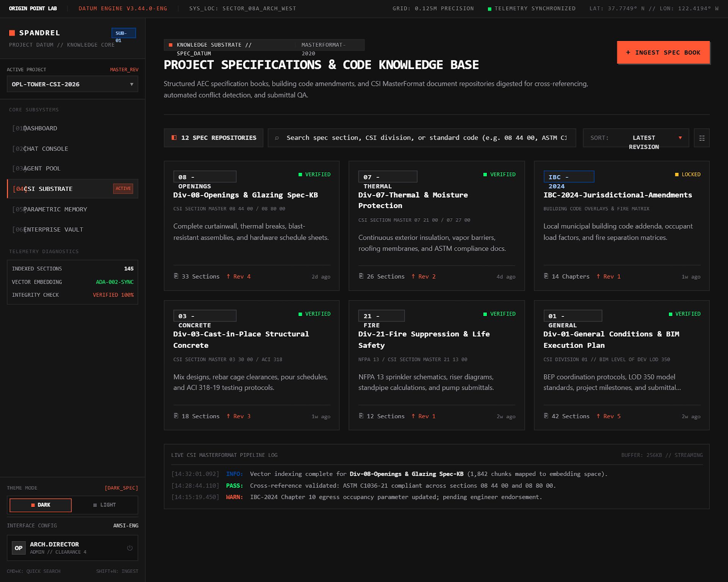Click the document icon beside 18 Sections
The image size is (728, 582).
[176, 416]
